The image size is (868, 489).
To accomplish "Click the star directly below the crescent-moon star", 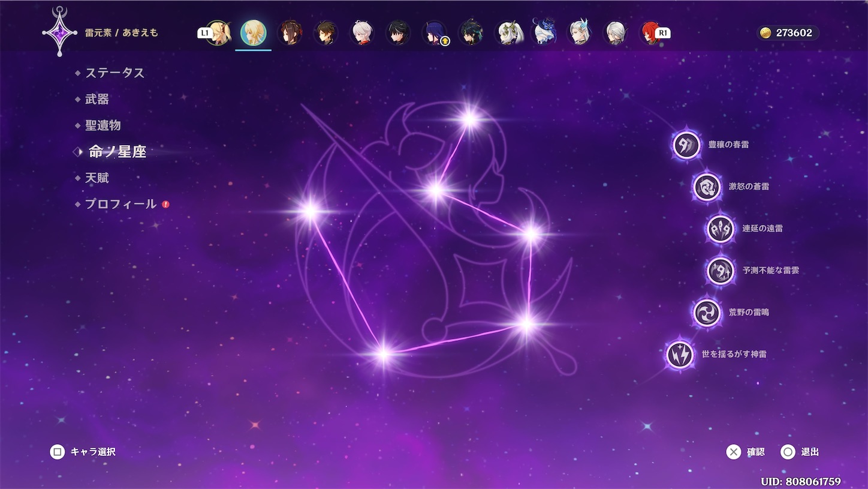I will point(526,324).
